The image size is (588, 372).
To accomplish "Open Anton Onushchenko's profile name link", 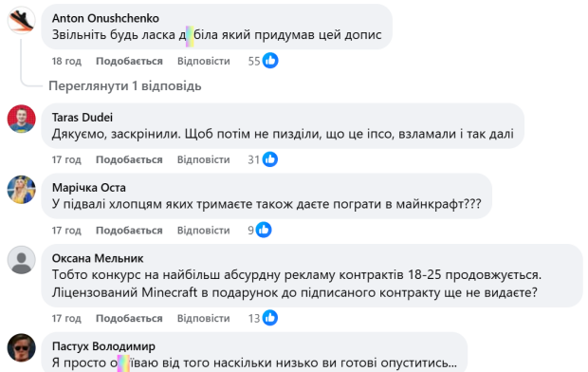I will [105, 18].
